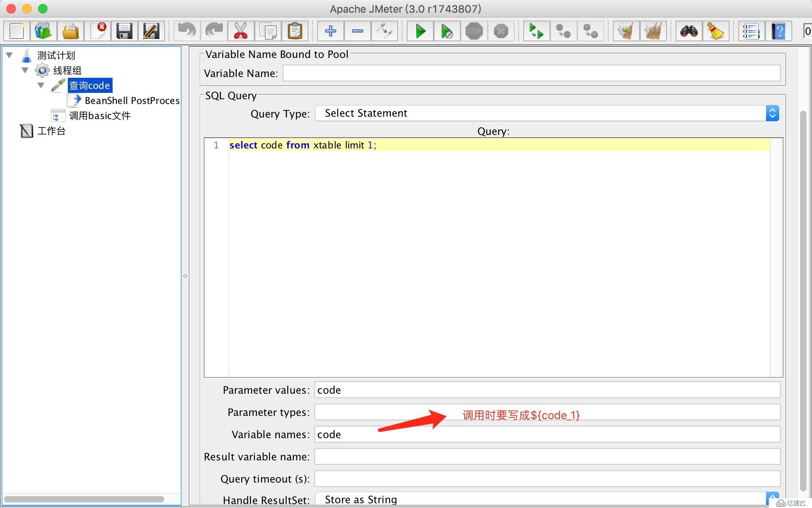This screenshot has width=812, height=508.
Task: Focus the Parameter types field
Action: click(x=547, y=412)
